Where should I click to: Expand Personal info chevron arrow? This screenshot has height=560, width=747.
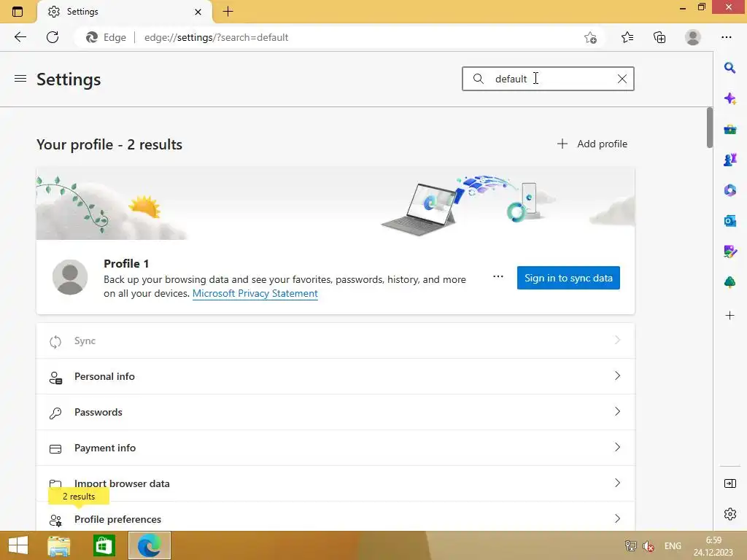[617, 376]
